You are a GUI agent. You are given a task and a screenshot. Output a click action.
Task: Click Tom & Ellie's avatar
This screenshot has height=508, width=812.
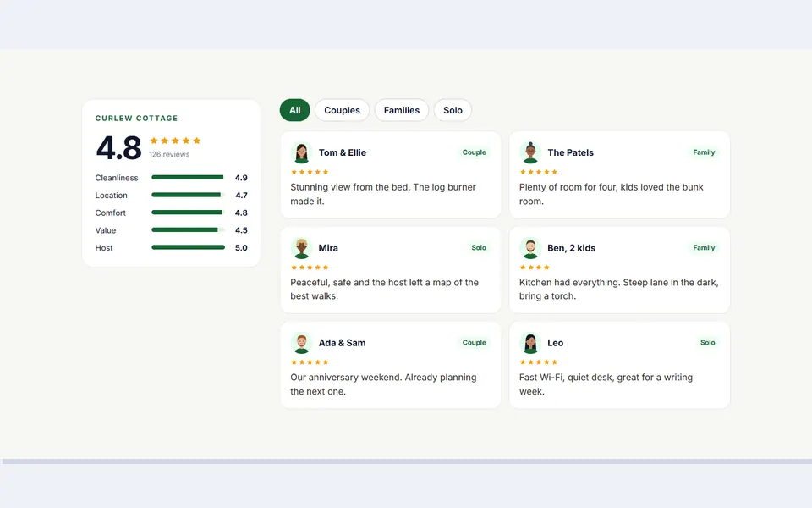tap(301, 152)
